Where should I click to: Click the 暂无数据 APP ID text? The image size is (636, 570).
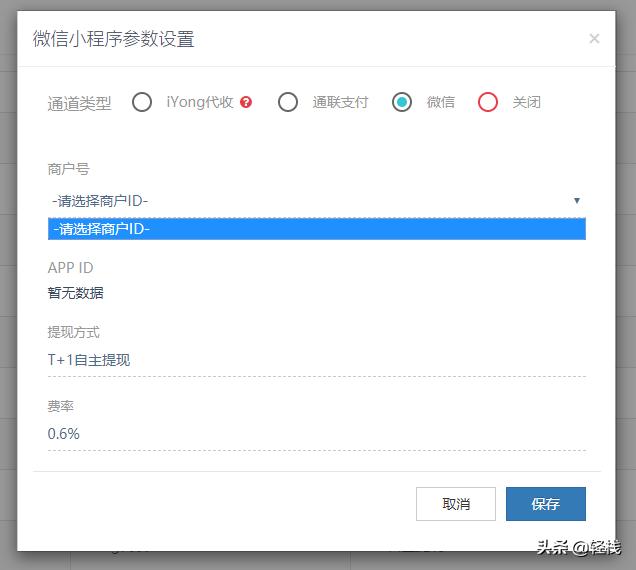pos(75,293)
